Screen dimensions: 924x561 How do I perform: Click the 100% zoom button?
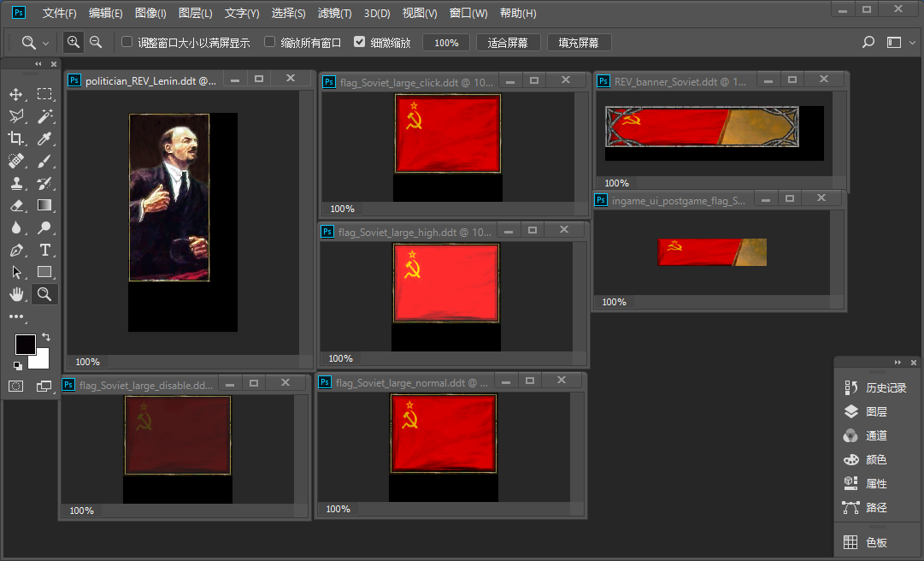[446, 43]
